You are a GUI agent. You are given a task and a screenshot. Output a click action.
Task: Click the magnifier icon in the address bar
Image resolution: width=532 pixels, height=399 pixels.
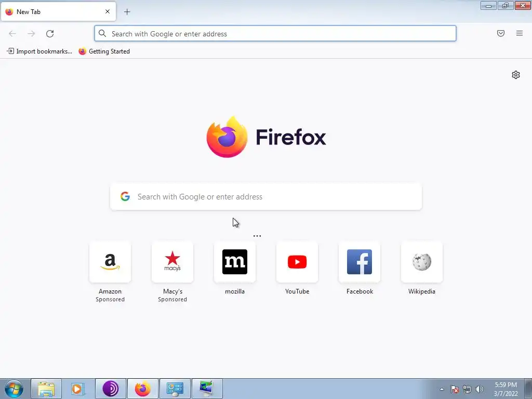point(102,33)
